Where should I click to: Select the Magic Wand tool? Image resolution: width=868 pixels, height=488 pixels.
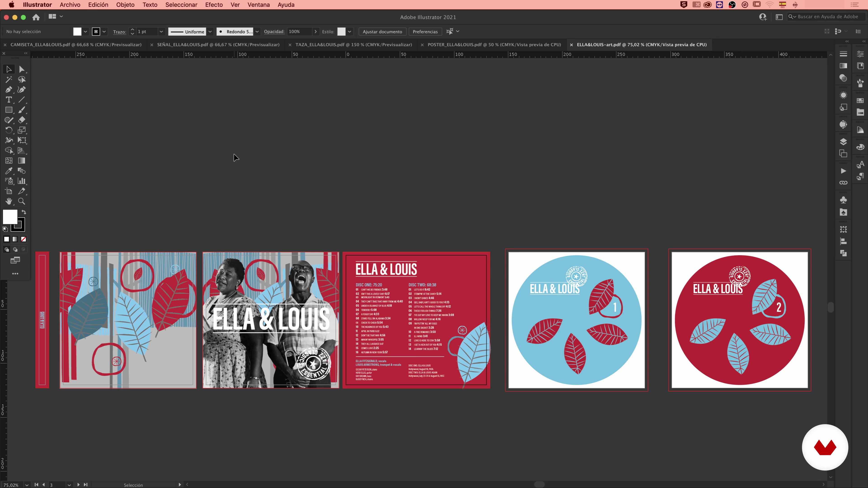(x=9, y=80)
